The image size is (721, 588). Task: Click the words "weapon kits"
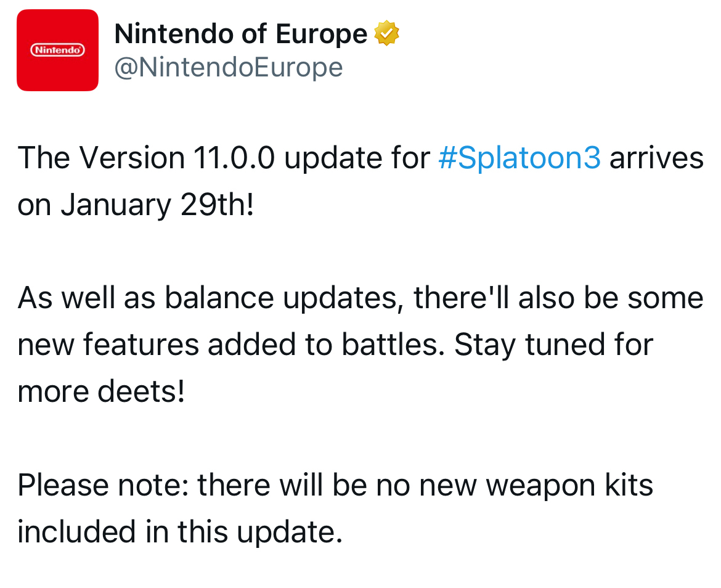click(x=569, y=485)
